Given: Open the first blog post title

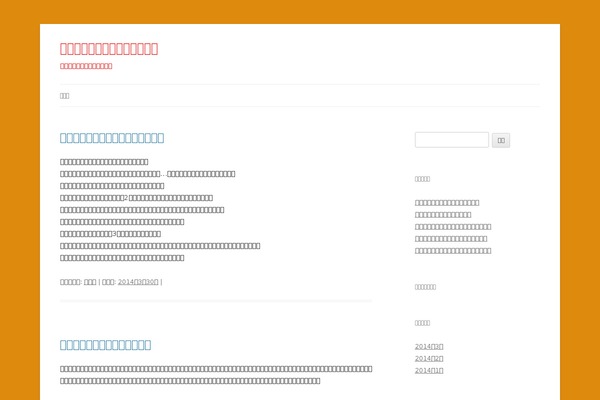Looking at the screenshot, I should [x=112, y=138].
